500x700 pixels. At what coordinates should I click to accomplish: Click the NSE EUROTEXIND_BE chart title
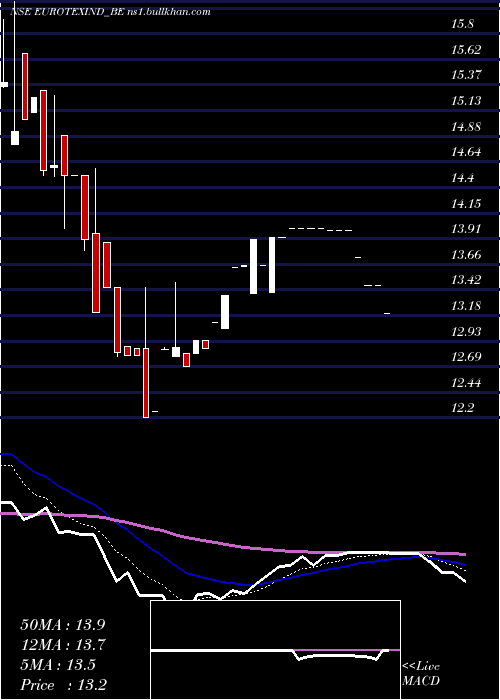(110, 12)
